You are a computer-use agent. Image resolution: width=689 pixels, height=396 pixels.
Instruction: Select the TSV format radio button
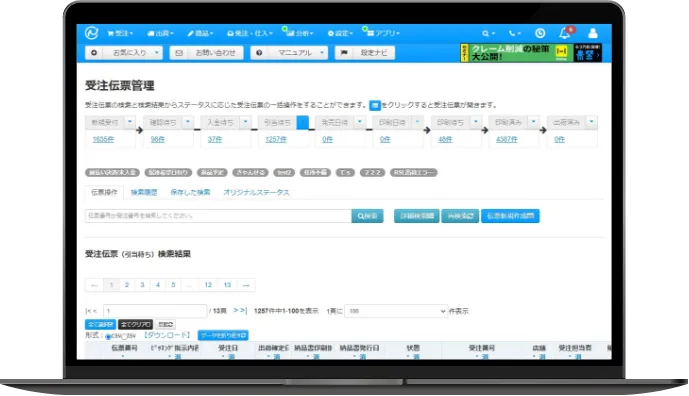tap(124, 337)
